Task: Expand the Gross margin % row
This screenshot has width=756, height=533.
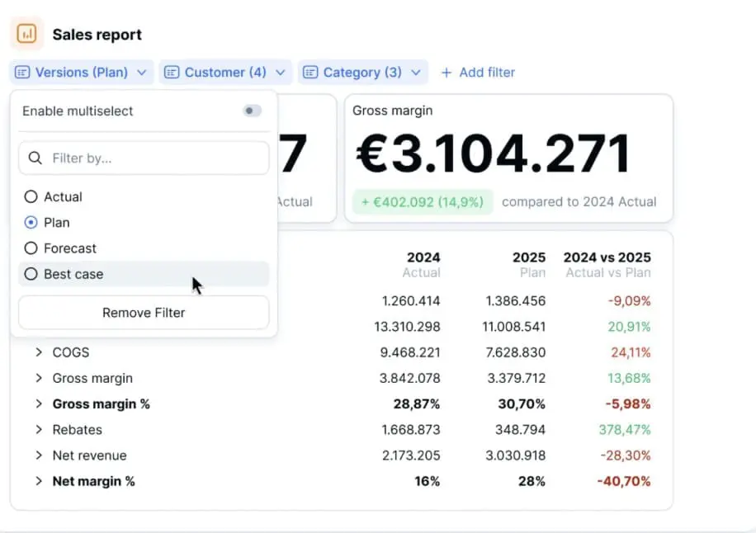Action: (38, 404)
